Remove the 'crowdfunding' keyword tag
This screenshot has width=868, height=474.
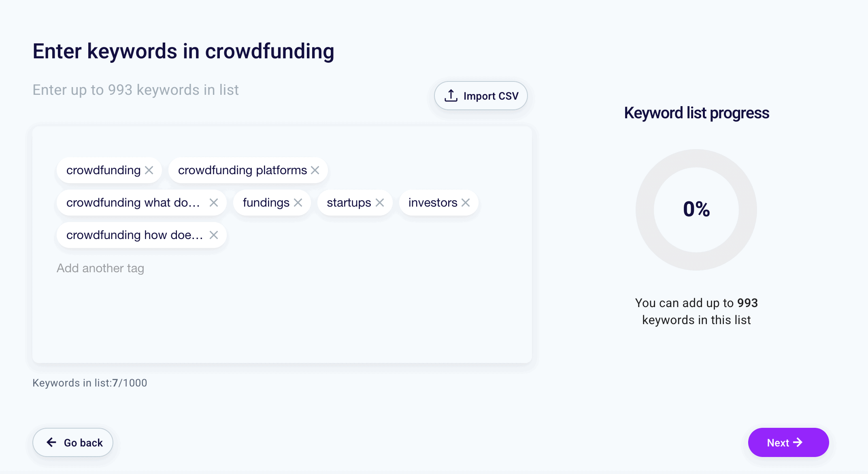click(x=149, y=170)
